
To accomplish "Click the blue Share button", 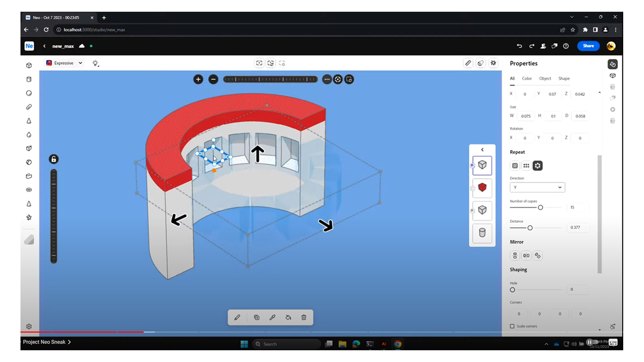I will click(588, 46).
